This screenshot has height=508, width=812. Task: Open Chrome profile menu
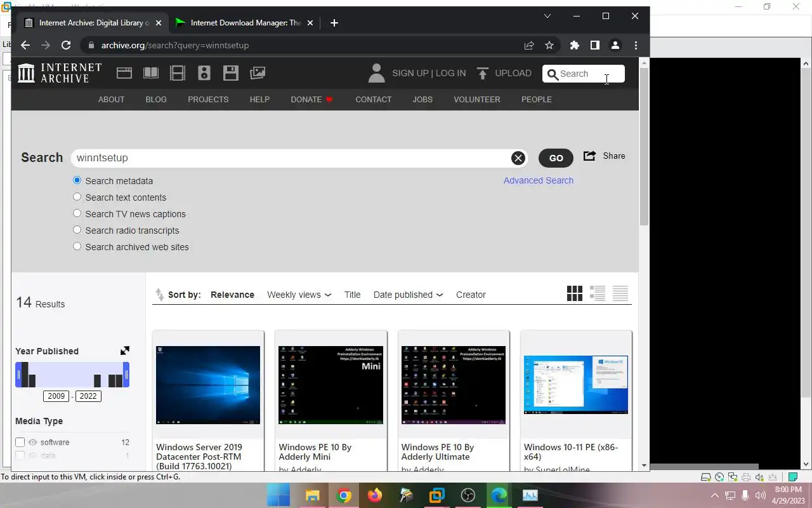pos(615,45)
